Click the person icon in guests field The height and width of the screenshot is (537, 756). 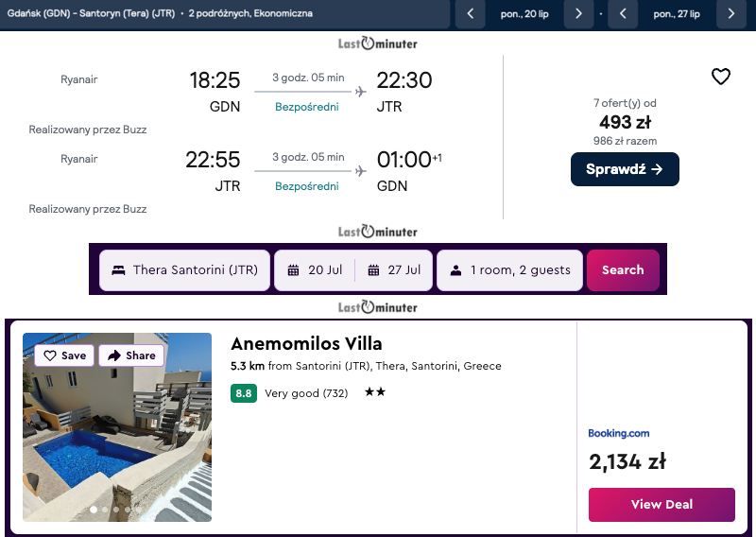(x=456, y=270)
